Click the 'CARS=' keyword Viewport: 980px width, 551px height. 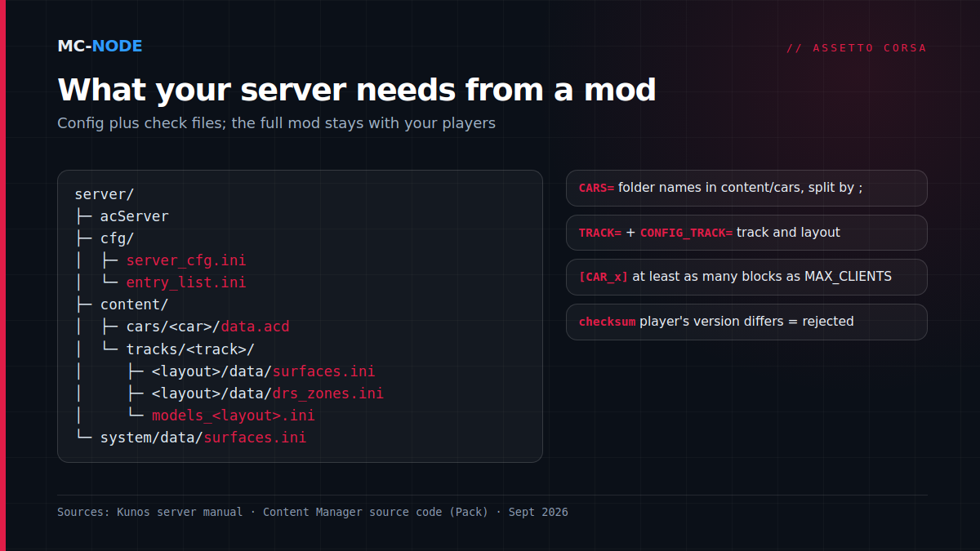[x=596, y=188]
